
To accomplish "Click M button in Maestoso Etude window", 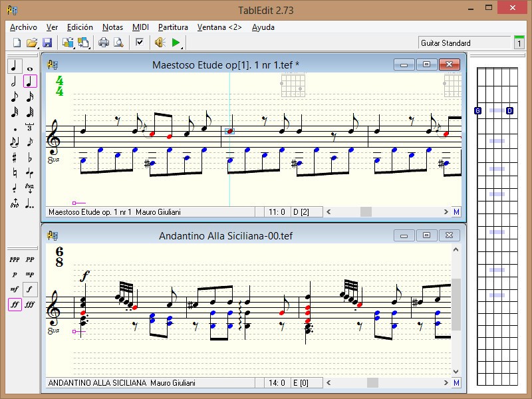I will point(456,212).
